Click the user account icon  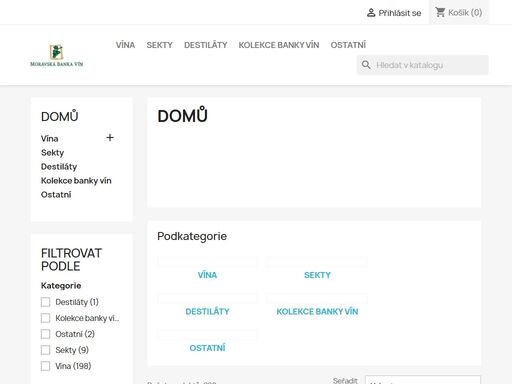pos(371,13)
